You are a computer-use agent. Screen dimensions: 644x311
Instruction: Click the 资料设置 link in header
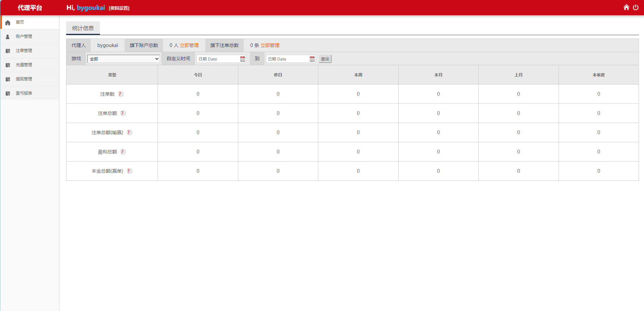[119, 8]
